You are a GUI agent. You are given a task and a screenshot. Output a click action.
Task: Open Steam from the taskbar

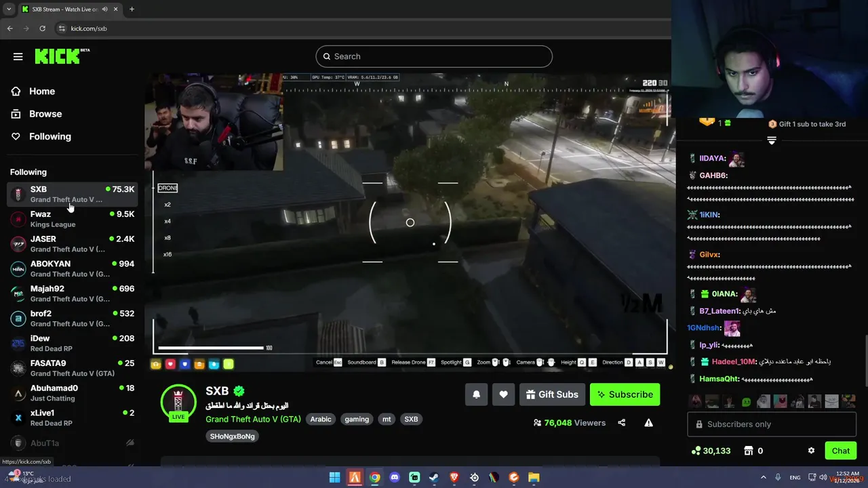coord(434,478)
